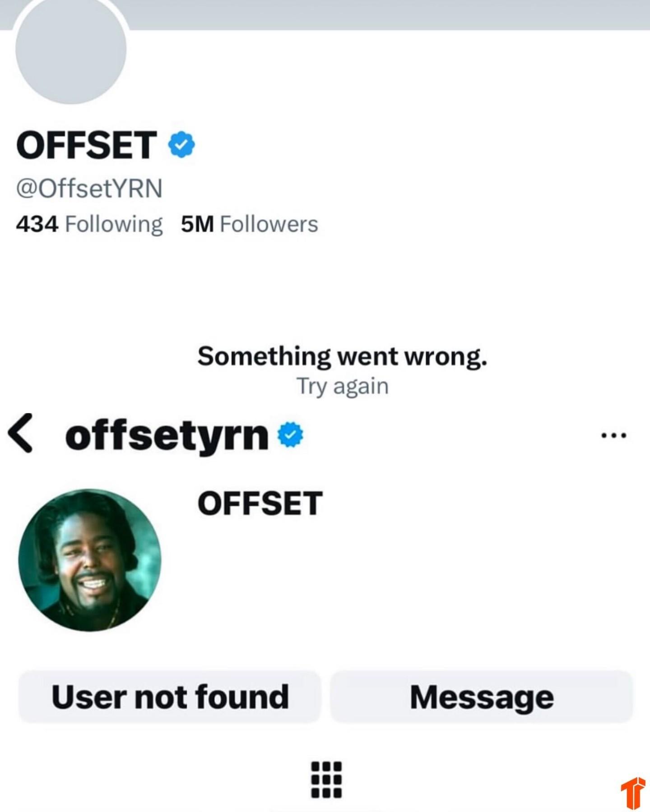This screenshot has height=812, width=650.
Task: Click the Message button
Action: tap(482, 697)
